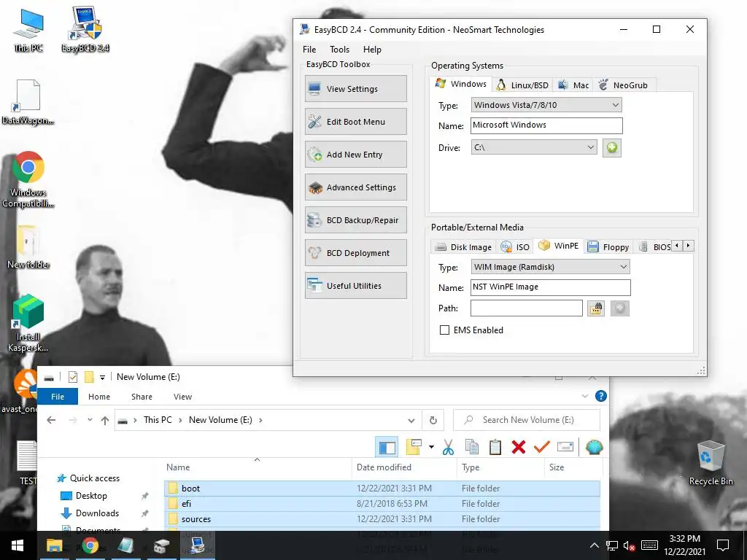Click the shell globe toolbar icon
The image size is (747, 560).
pos(594,447)
